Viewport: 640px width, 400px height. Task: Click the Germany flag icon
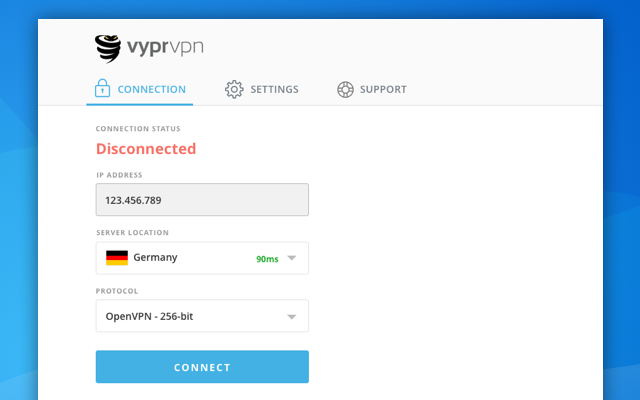[x=117, y=258]
